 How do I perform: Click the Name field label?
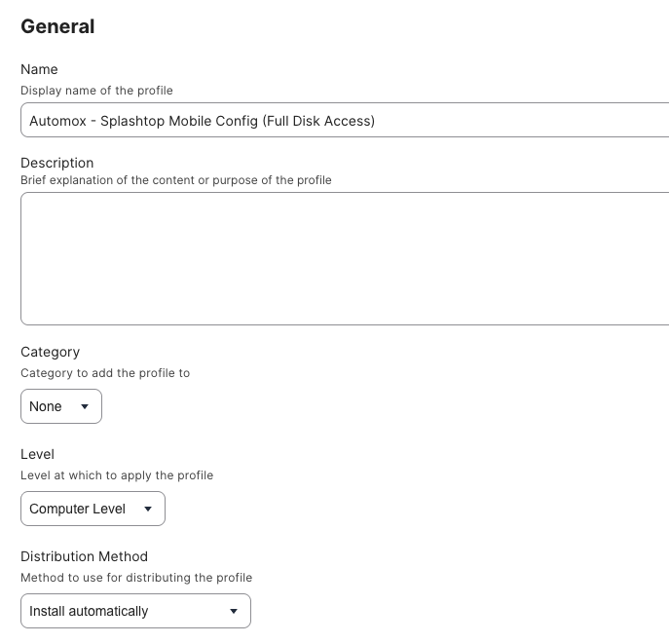pos(39,69)
